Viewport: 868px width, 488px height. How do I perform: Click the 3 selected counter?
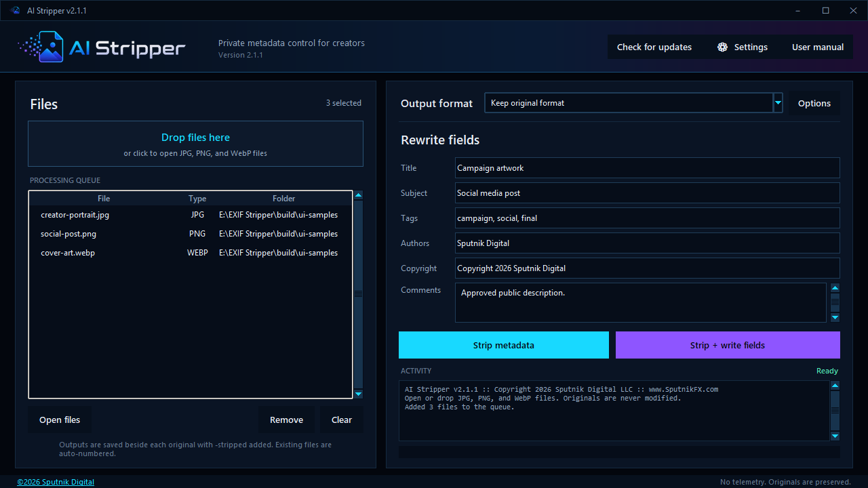344,103
